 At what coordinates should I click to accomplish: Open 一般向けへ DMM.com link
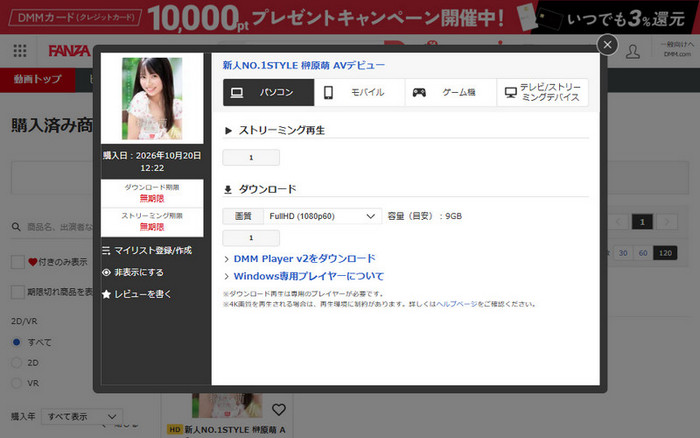[677, 49]
